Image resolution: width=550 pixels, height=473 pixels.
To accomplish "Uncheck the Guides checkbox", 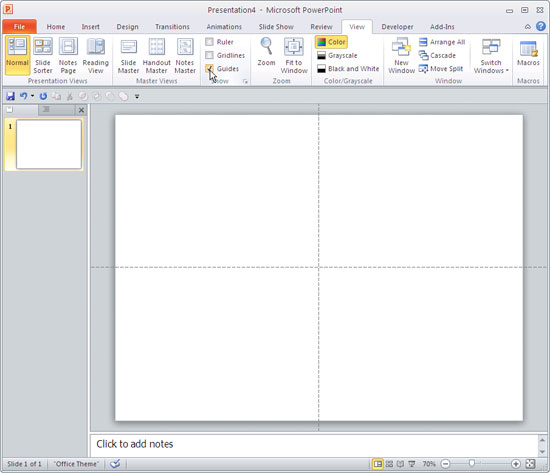I will 209,68.
